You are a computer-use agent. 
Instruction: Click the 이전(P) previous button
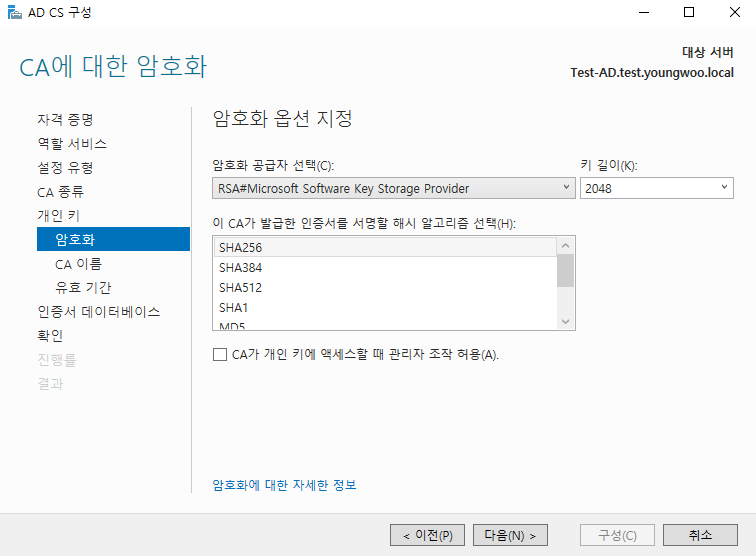click(427, 535)
